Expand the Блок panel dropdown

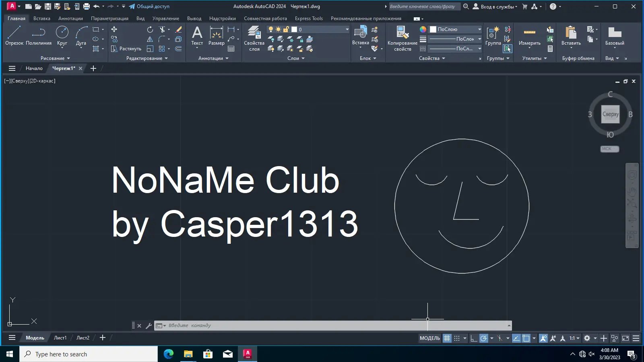(368, 58)
